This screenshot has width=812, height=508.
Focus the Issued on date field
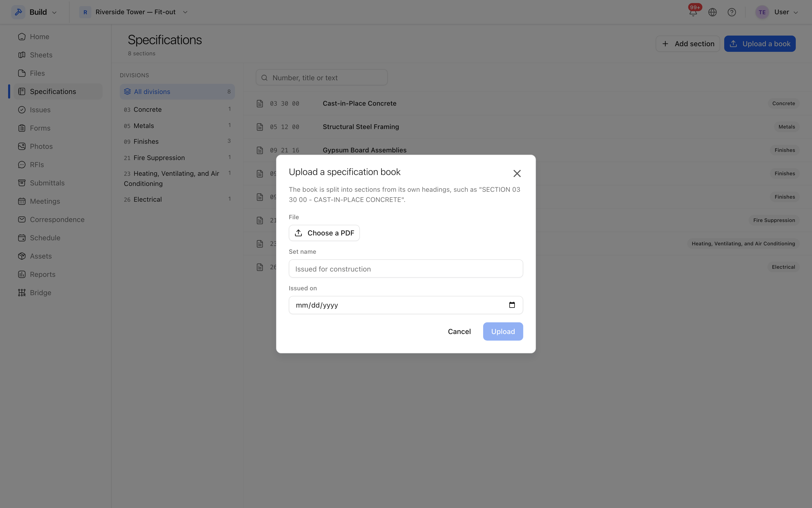click(x=406, y=305)
